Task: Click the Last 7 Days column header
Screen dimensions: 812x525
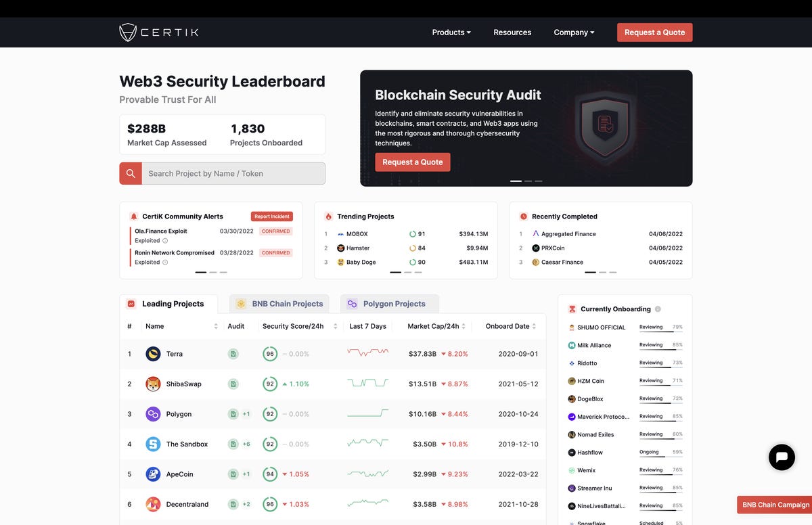Action: [367, 326]
